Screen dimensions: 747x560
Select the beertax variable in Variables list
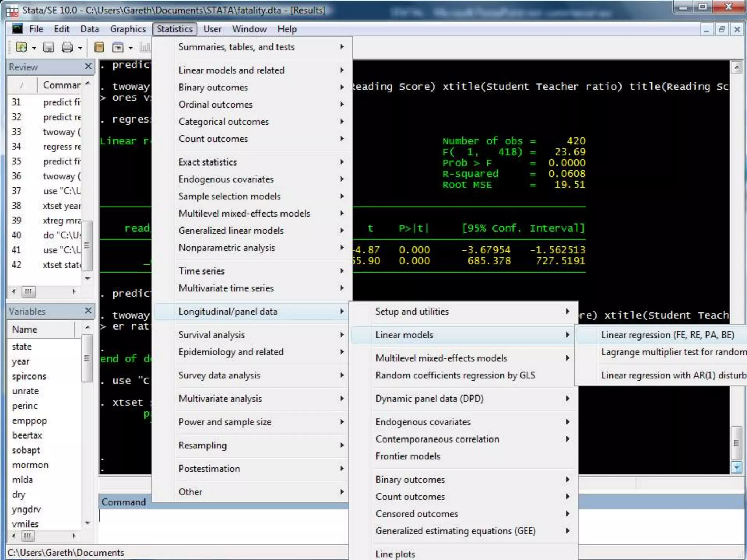tap(27, 435)
